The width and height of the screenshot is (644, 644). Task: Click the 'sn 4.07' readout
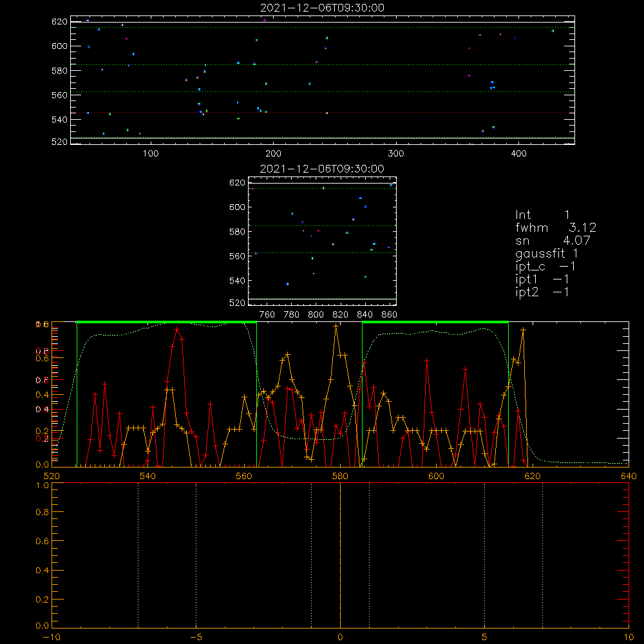(x=553, y=240)
